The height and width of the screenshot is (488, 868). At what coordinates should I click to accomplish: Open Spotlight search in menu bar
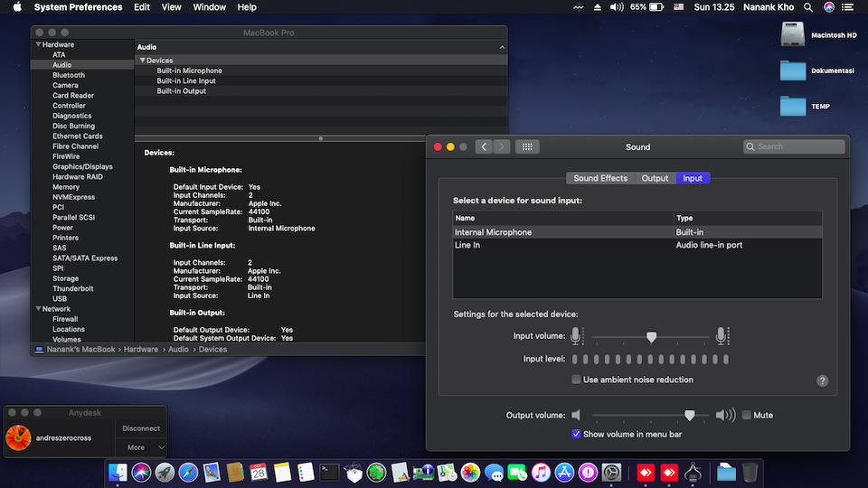pos(808,7)
